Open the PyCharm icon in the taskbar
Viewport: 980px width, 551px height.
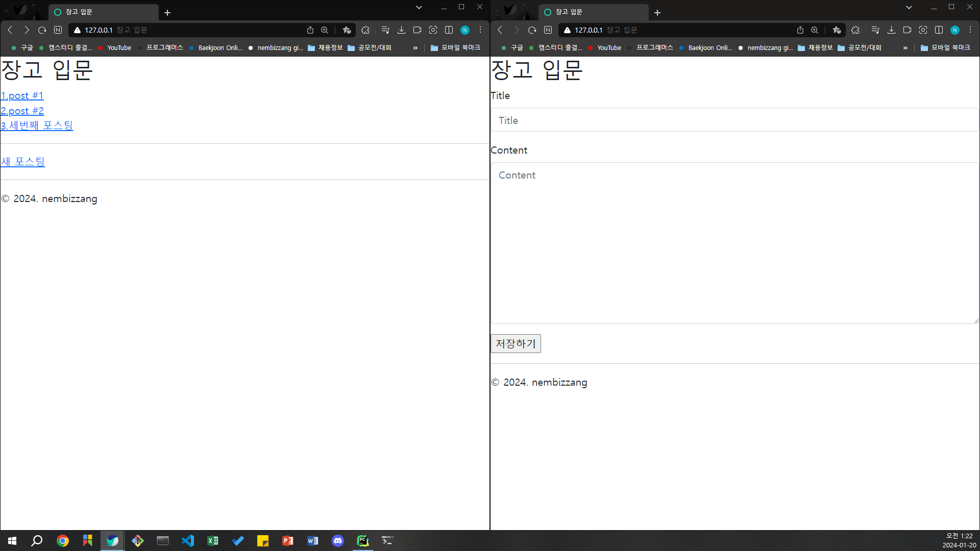point(363,541)
